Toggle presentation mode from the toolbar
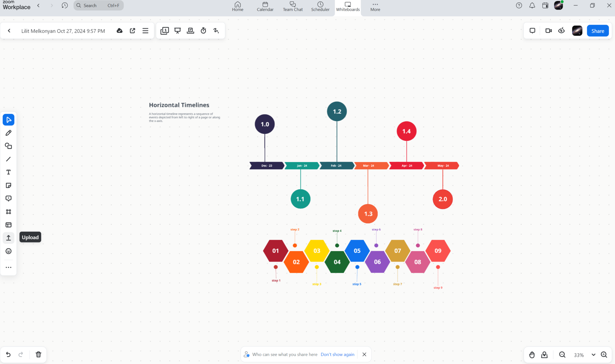Viewport: 615px width, 364px height. coord(177,30)
